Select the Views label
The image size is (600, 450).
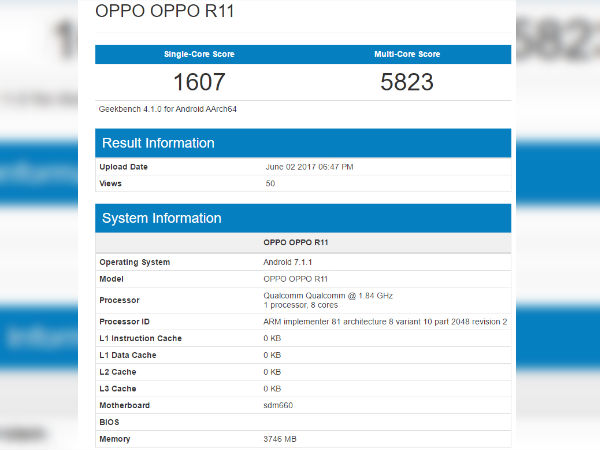(x=110, y=183)
